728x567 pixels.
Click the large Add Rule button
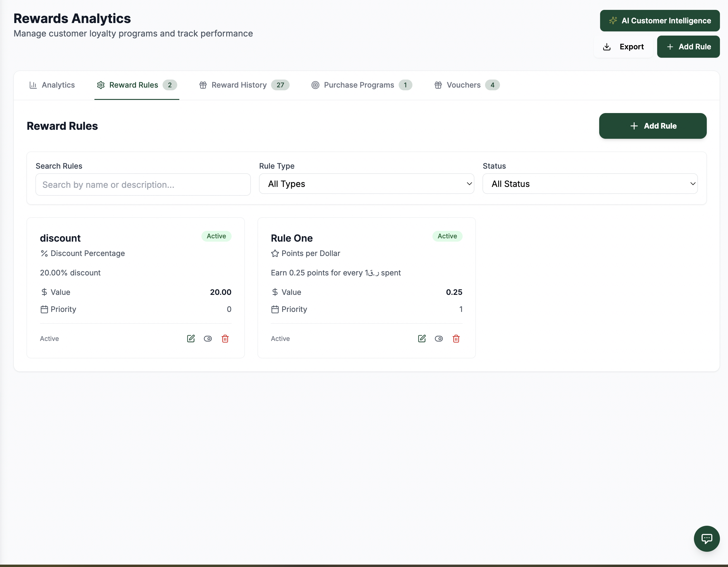click(x=652, y=126)
